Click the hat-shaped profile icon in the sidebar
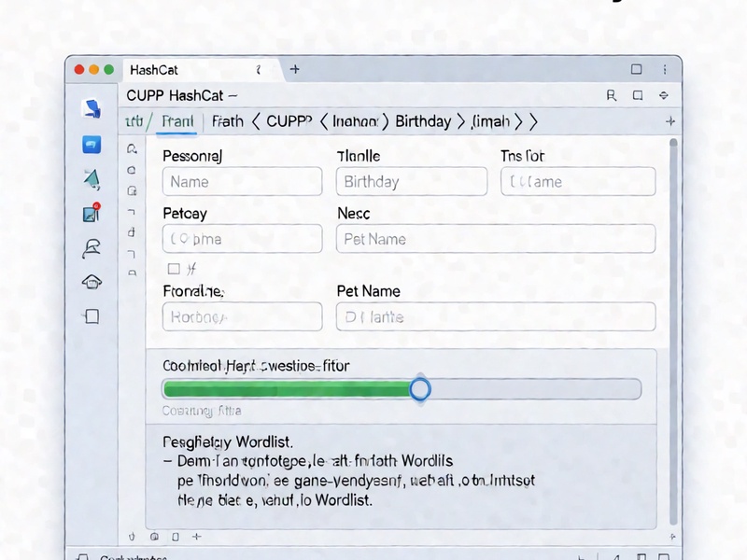The width and height of the screenshot is (747, 560). [x=92, y=248]
